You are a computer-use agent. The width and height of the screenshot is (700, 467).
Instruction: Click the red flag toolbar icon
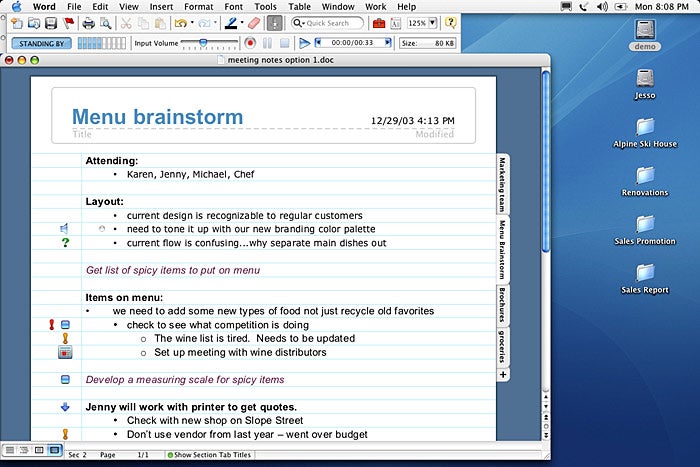tap(69, 23)
